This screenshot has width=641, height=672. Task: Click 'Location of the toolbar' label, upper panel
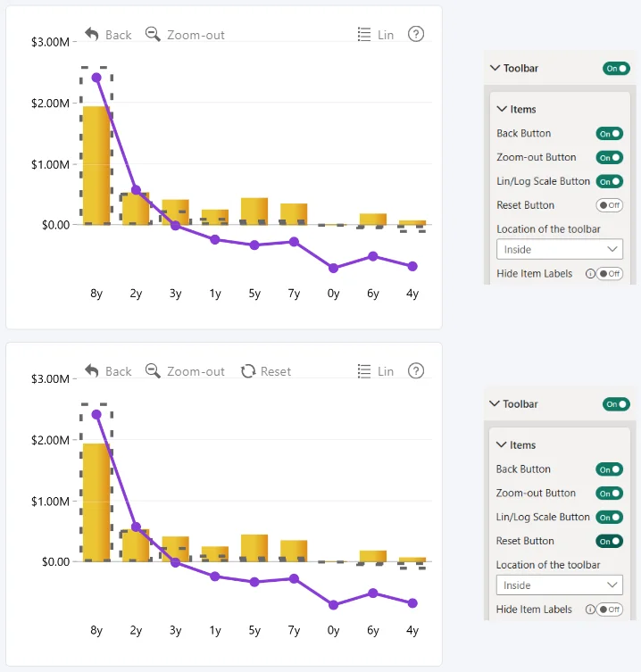tap(548, 229)
